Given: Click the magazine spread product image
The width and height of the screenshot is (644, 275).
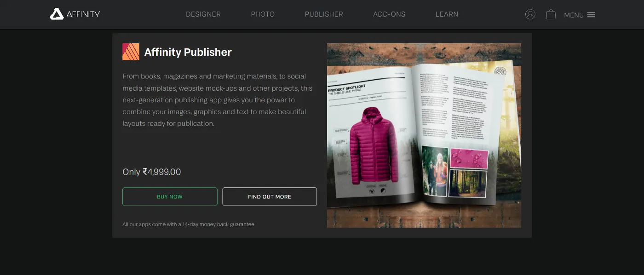Looking at the screenshot, I should pyautogui.click(x=424, y=135).
